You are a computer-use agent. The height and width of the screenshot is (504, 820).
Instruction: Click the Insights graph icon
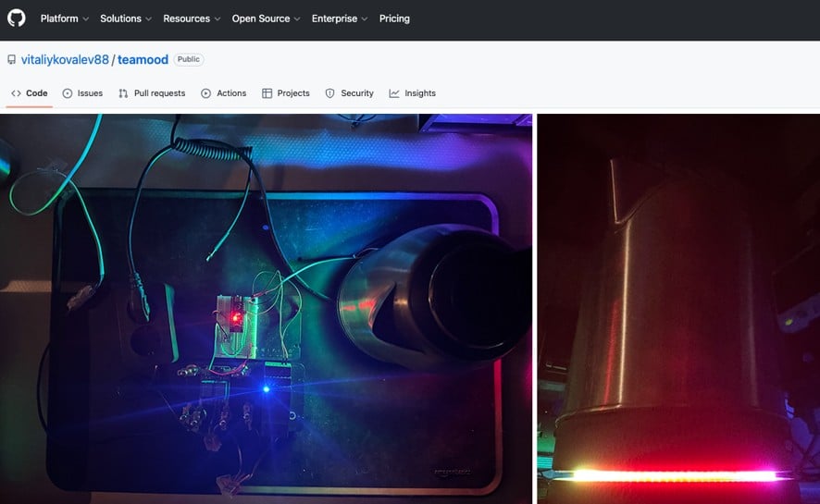394,93
